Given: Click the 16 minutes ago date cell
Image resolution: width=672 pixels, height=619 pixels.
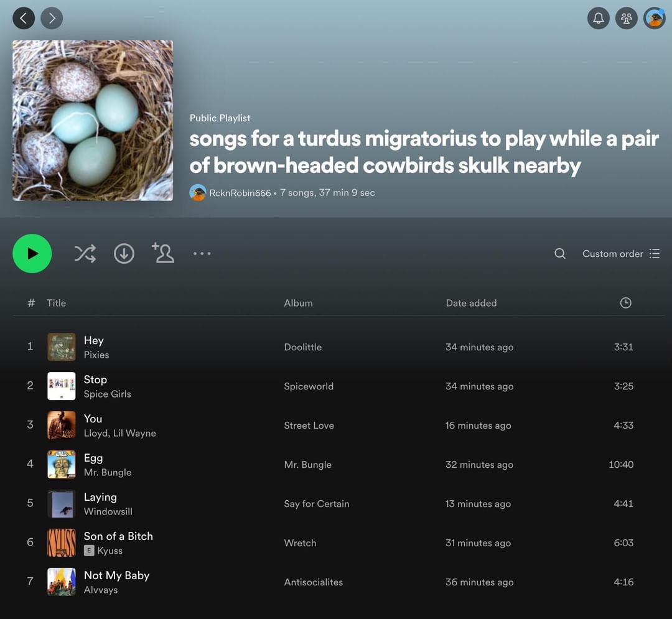Looking at the screenshot, I should (478, 426).
